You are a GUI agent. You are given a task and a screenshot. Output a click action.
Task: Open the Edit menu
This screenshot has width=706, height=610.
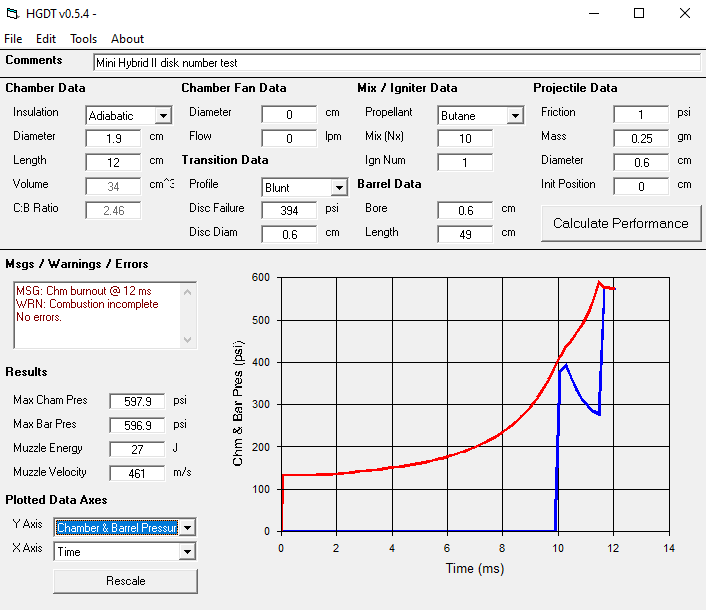pyautogui.click(x=46, y=39)
